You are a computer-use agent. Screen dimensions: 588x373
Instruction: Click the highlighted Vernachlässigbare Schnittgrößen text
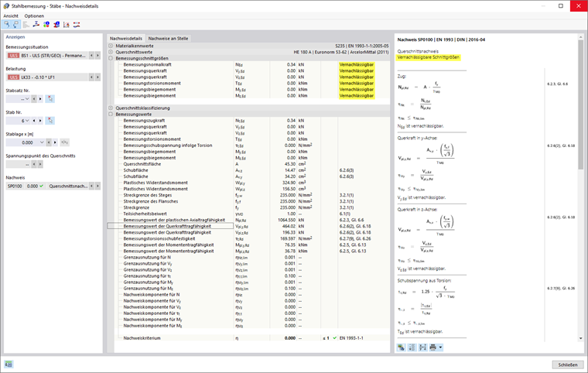click(429, 57)
